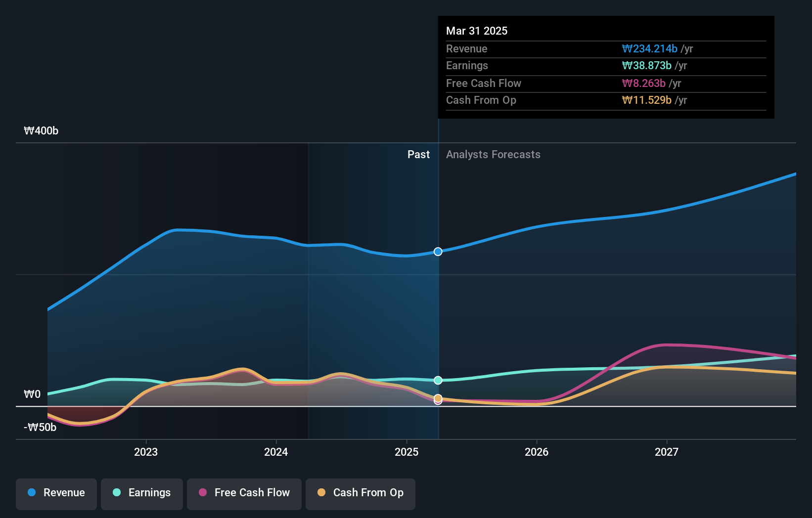This screenshot has width=812, height=518.
Task: Click the blue Revenue legend dot
Action: click(x=32, y=493)
